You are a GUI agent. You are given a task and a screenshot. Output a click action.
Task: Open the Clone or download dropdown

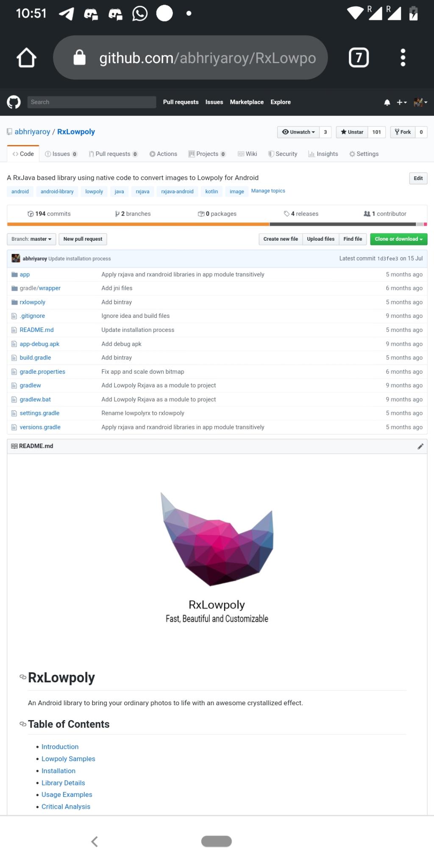tap(399, 239)
